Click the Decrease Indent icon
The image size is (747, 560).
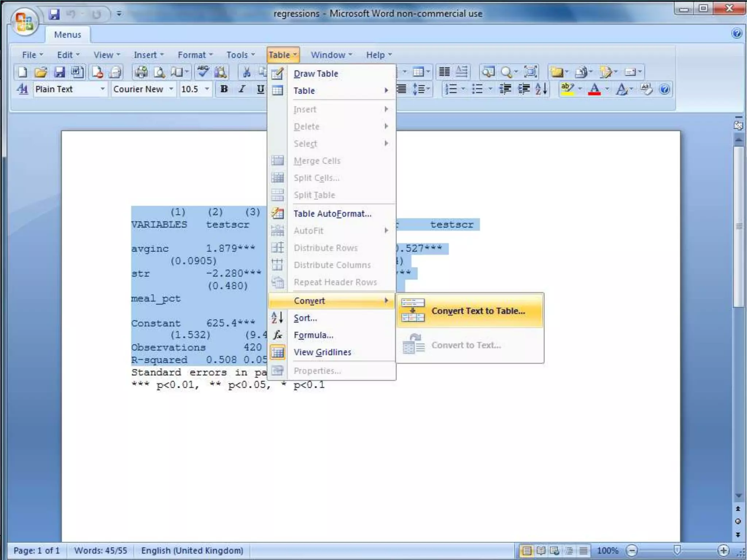pyautogui.click(x=505, y=89)
